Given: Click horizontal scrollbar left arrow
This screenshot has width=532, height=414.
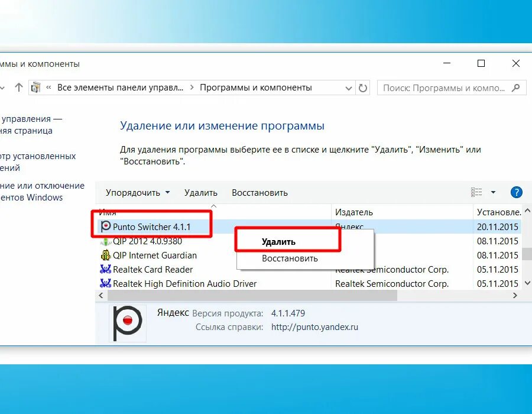Looking at the screenshot, I should [x=101, y=295].
